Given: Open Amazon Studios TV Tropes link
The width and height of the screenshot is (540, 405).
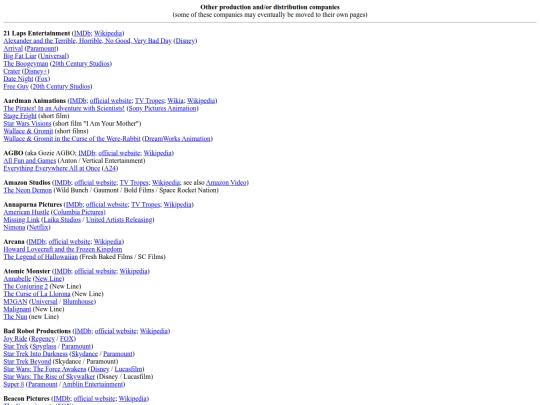Looking at the screenshot, I should 134,183.
